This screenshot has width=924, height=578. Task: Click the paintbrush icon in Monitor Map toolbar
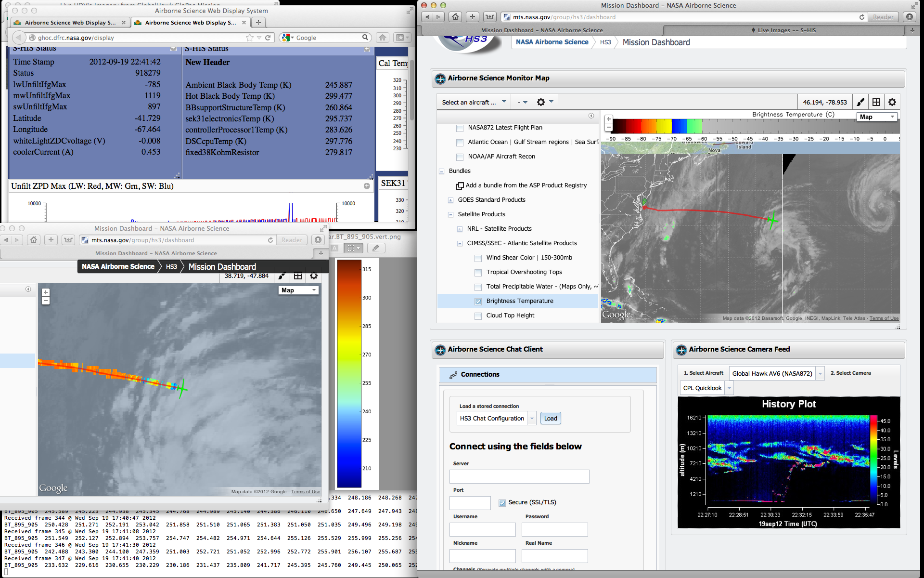click(x=860, y=102)
